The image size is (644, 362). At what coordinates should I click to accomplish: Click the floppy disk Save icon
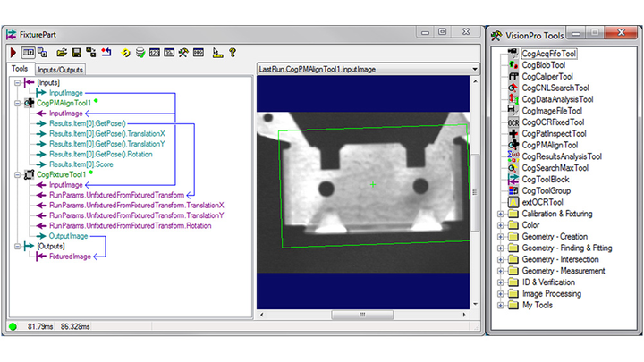(x=77, y=53)
